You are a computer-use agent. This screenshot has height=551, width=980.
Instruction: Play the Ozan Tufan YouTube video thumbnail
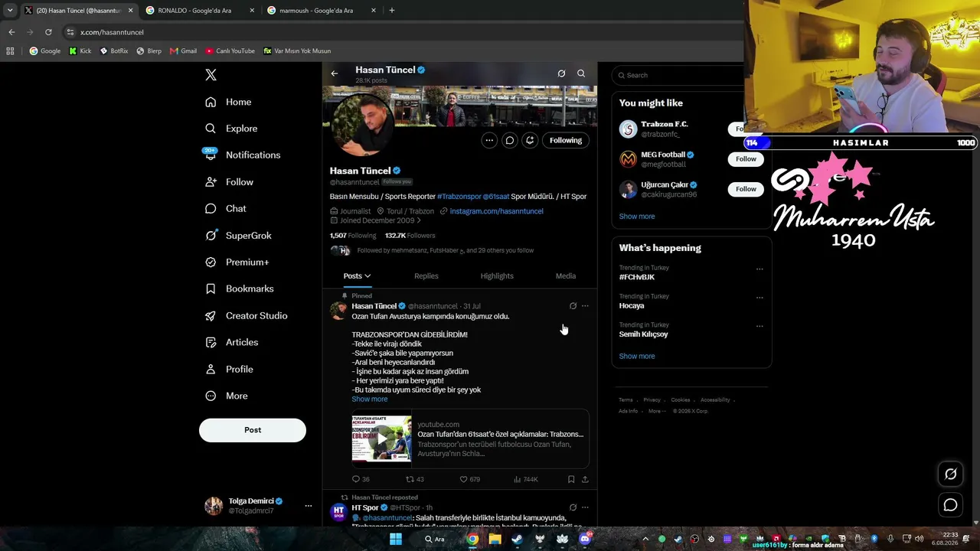click(x=381, y=439)
